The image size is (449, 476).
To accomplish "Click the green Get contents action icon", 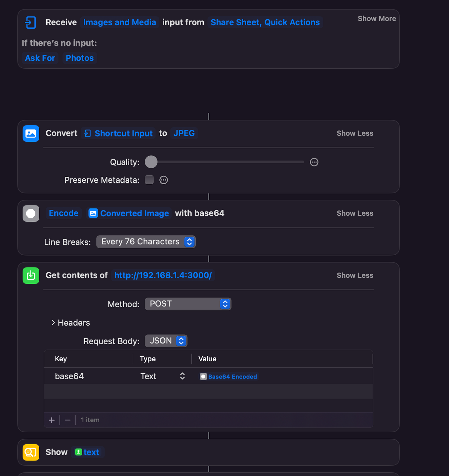I will (x=31, y=275).
